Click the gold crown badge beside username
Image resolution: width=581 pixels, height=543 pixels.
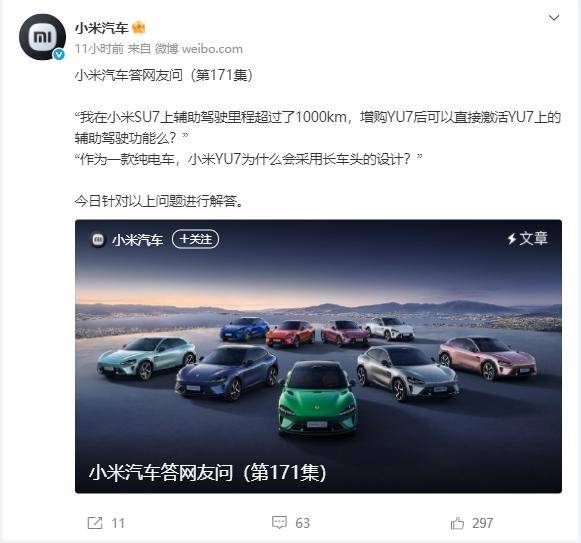click(139, 28)
